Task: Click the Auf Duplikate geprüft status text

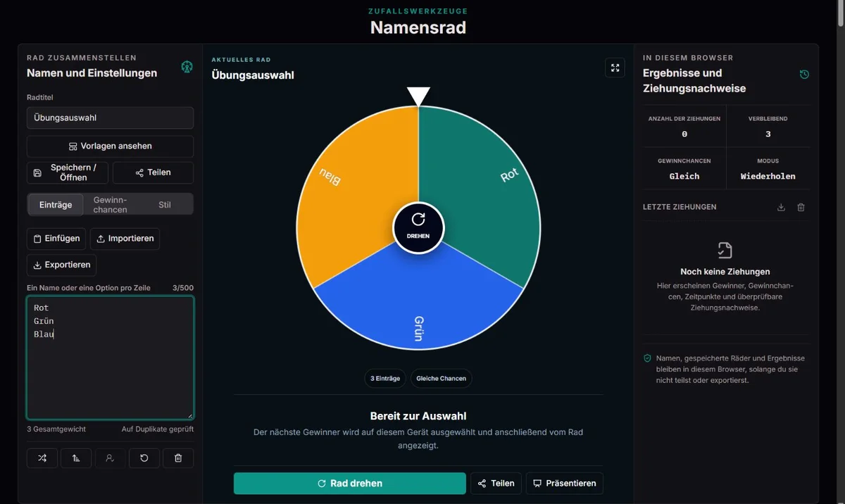Action: click(x=158, y=429)
